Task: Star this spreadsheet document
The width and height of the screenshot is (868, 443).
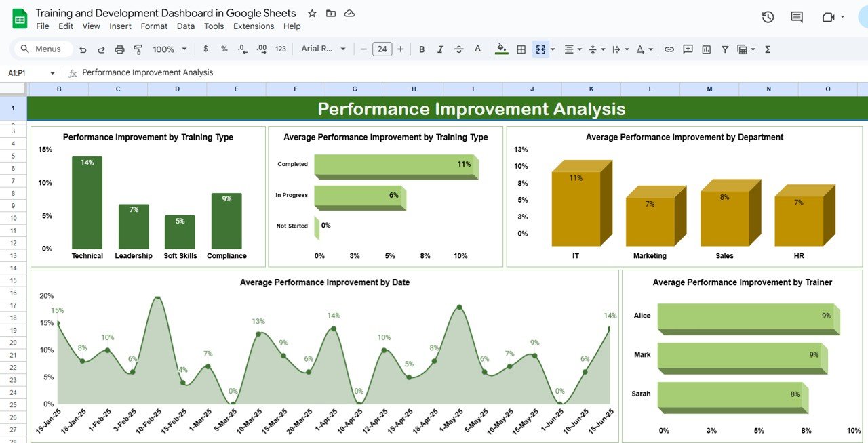Action: click(312, 14)
